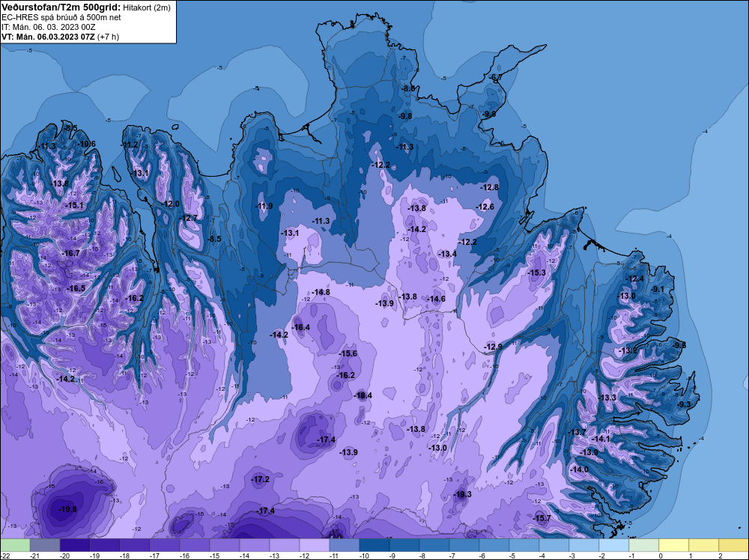Click the -17 legend scale label
Image resolution: width=749 pixels, height=560 pixels.
154,556
